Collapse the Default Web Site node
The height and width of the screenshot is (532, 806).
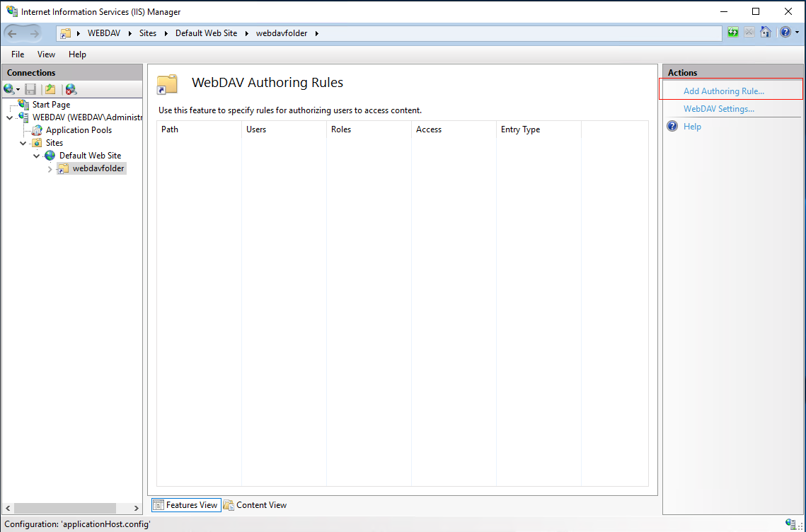(x=36, y=156)
